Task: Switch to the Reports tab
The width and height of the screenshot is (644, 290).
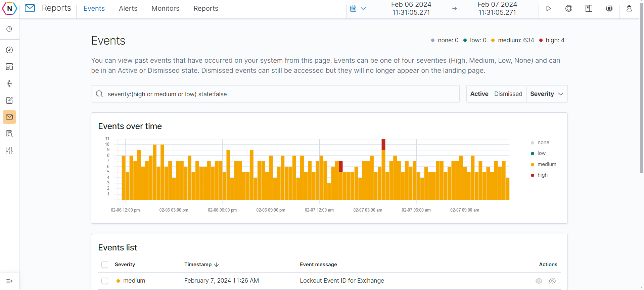Action: point(206,8)
